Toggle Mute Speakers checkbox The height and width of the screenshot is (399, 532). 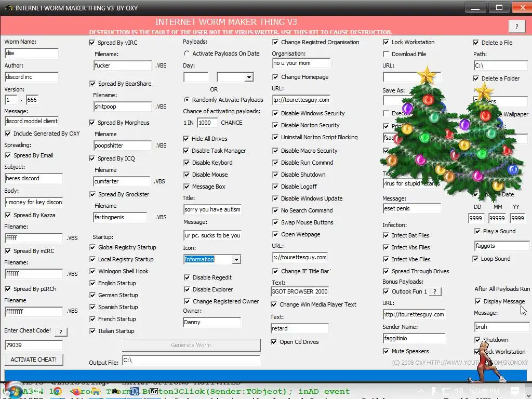click(386, 351)
